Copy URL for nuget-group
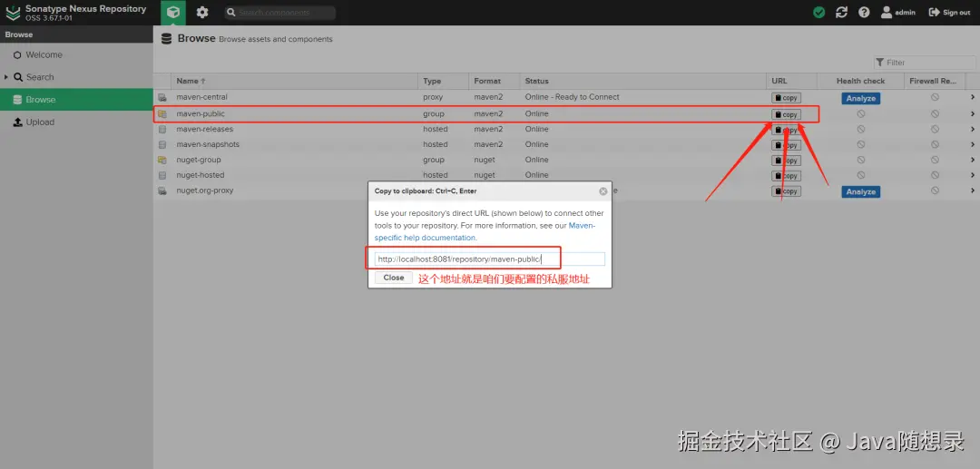 (x=786, y=161)
